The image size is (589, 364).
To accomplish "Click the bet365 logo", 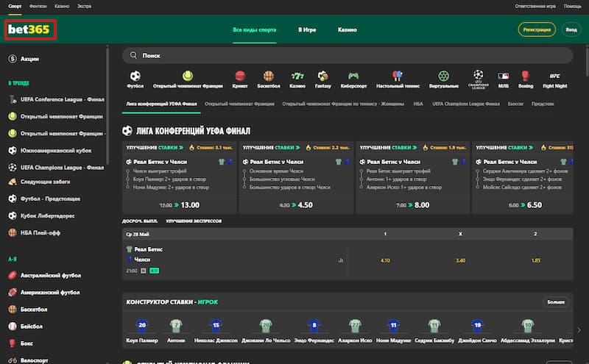I will coord(29,29).
